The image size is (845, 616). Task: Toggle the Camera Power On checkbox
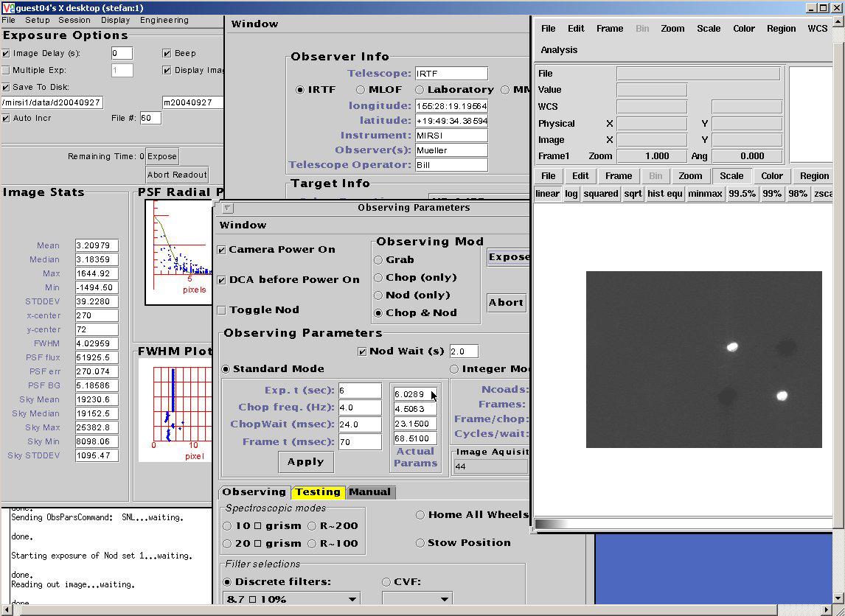pos(222,250)
